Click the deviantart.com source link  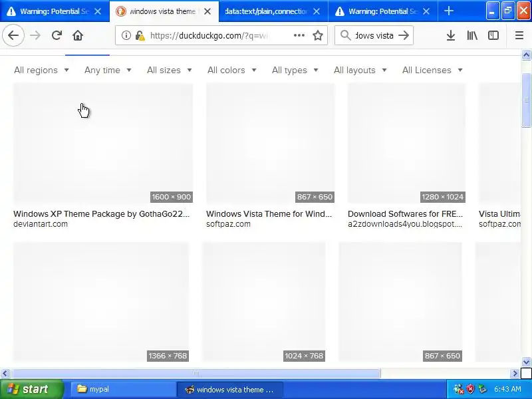point(41,224)
